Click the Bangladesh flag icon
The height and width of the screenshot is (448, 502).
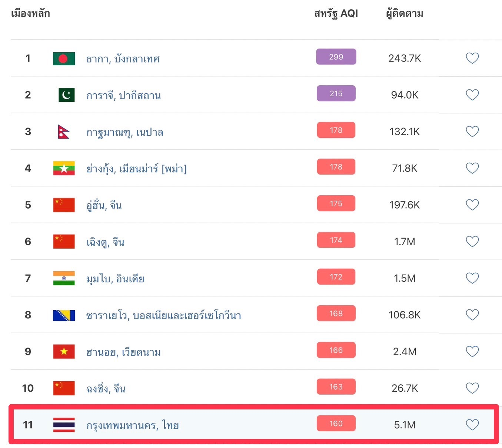(64, 59)
